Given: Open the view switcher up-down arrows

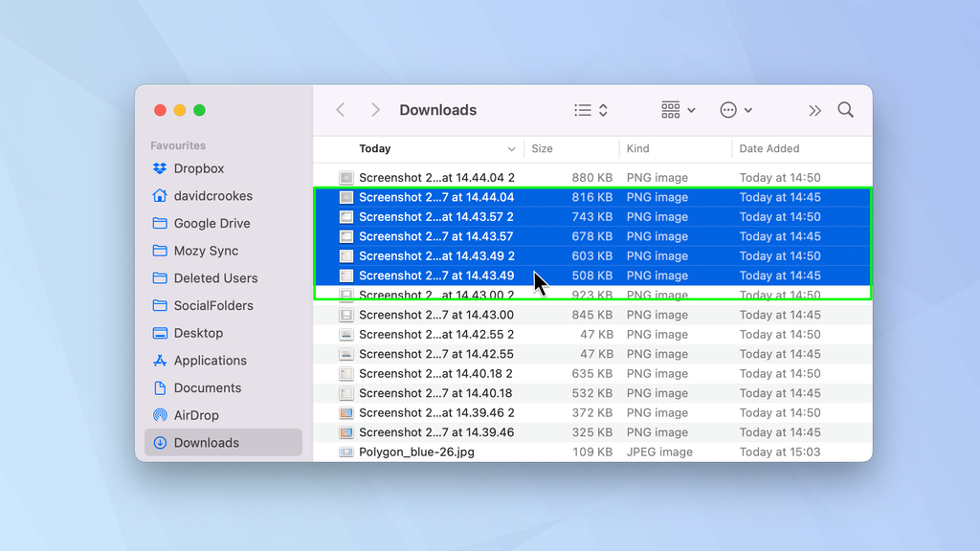Looking at the screenshot, I should pyautogui.click(x=603, y=110).
